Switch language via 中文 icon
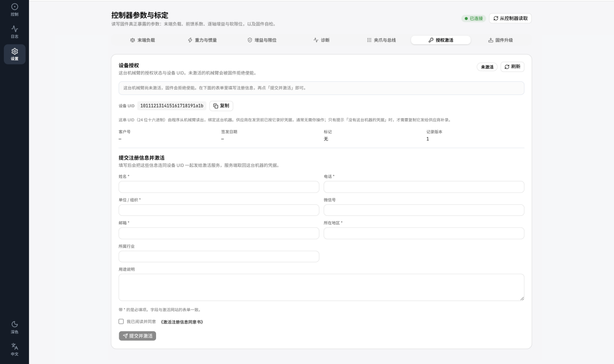Viewport: 614px width, 364px height. pyautogui.click(x=15, y=349)
